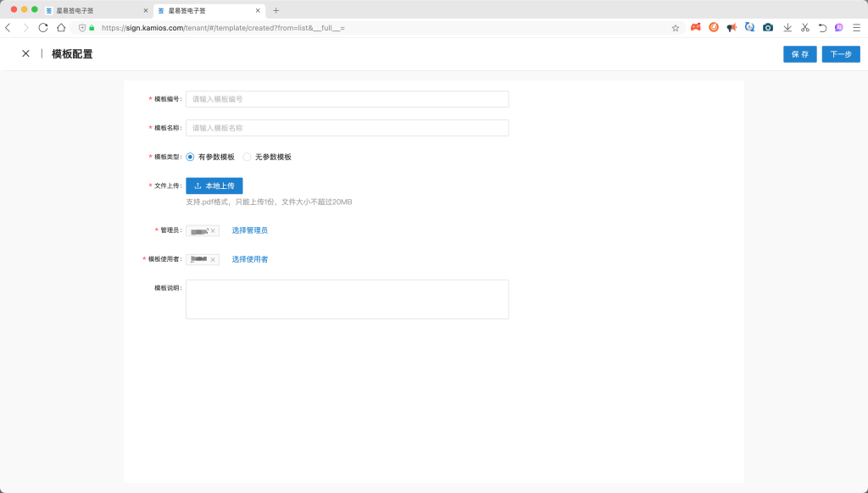Open the browser hamburger menu
Image resolution: width=868 pixels, height=493 pixels.
[x=857, y=28]
